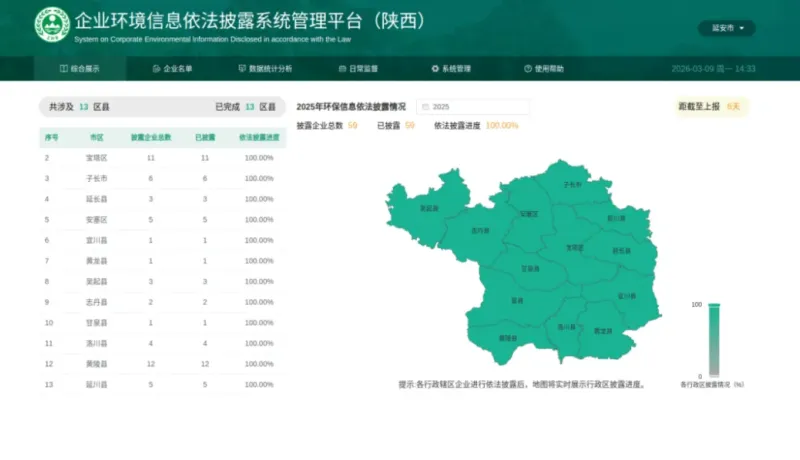Click the 依法披露进度 column header
This screenshot has height=460, width=800.
click(259, 137)
